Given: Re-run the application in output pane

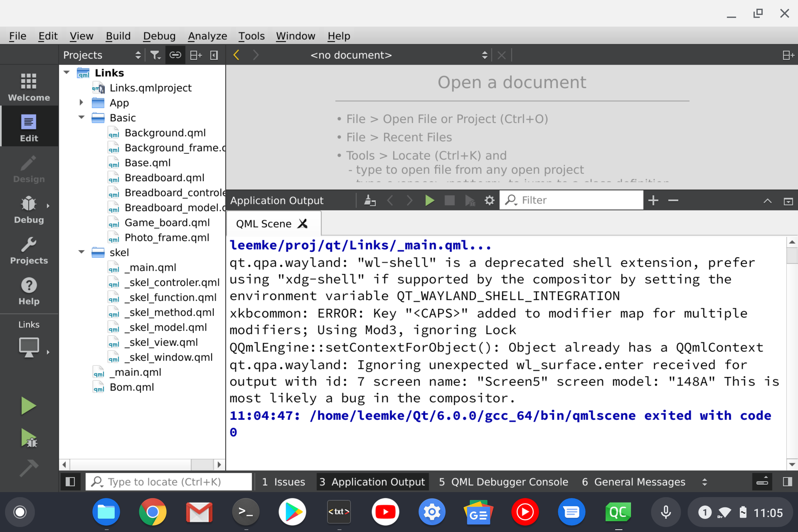Looking at the screenshot, I should [430, 200].
